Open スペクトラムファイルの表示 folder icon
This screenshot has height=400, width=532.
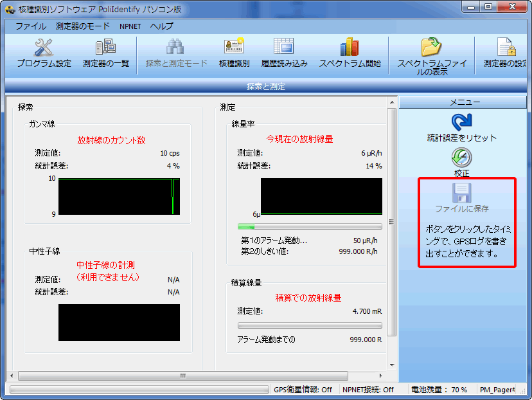point(431,47)
